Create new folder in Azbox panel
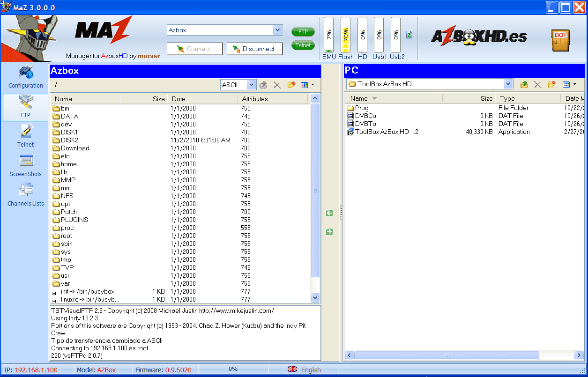Screen dimensions: 588x377 pos(291,85)
